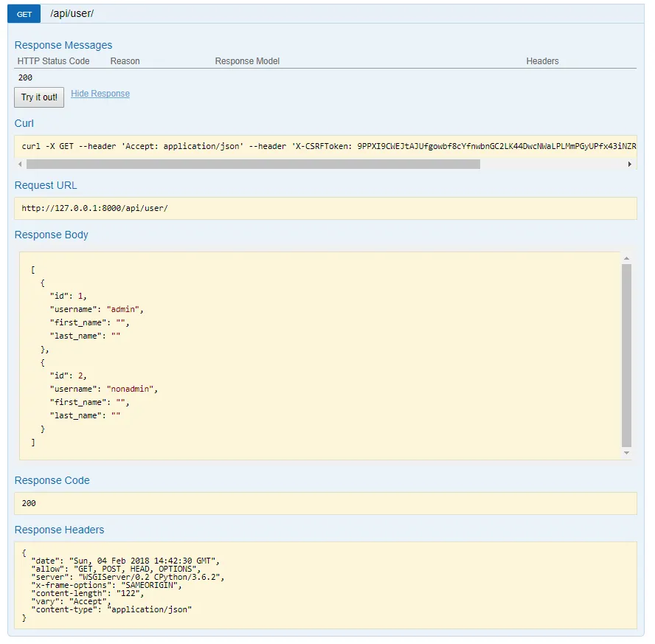The height and width of the screenshot is (644, 655).
Task: Click the curl scrollbar left arrow
Action: click(20, 164)
